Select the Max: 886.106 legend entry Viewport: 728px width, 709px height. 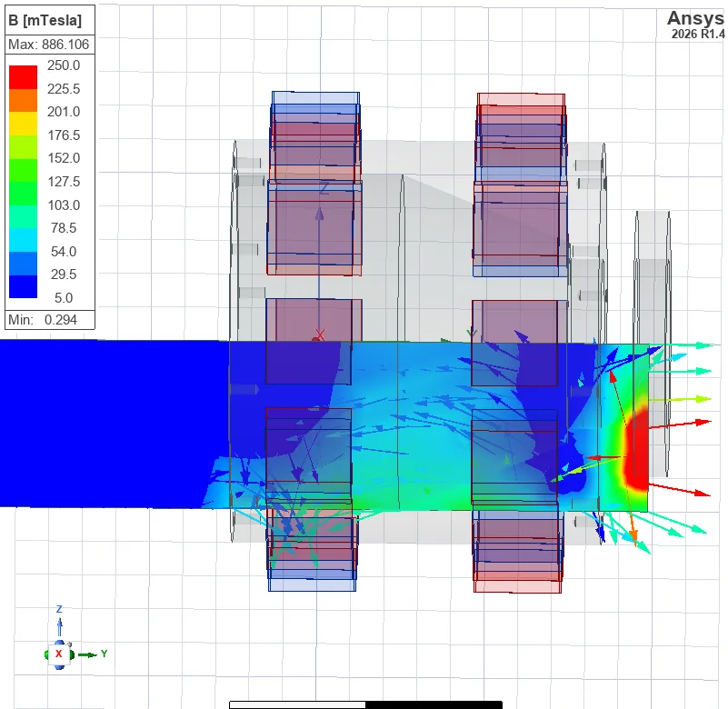(49, 45)
